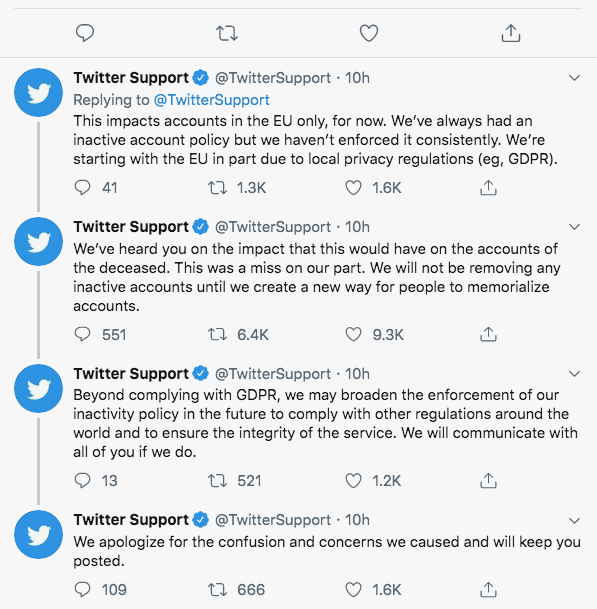Like the tweet with 1.2K likes
597x609 pixels.
coord(353,481)
